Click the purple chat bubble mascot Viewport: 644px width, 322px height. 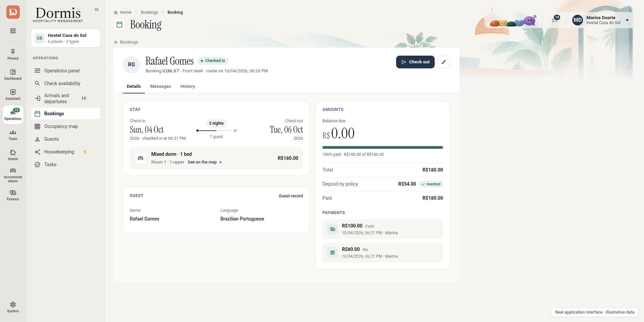(x=530, y=21)
